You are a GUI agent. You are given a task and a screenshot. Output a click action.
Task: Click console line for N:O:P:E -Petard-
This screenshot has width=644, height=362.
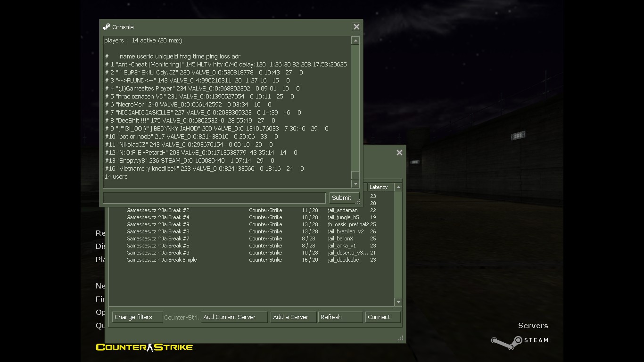[x=201, y=152]
